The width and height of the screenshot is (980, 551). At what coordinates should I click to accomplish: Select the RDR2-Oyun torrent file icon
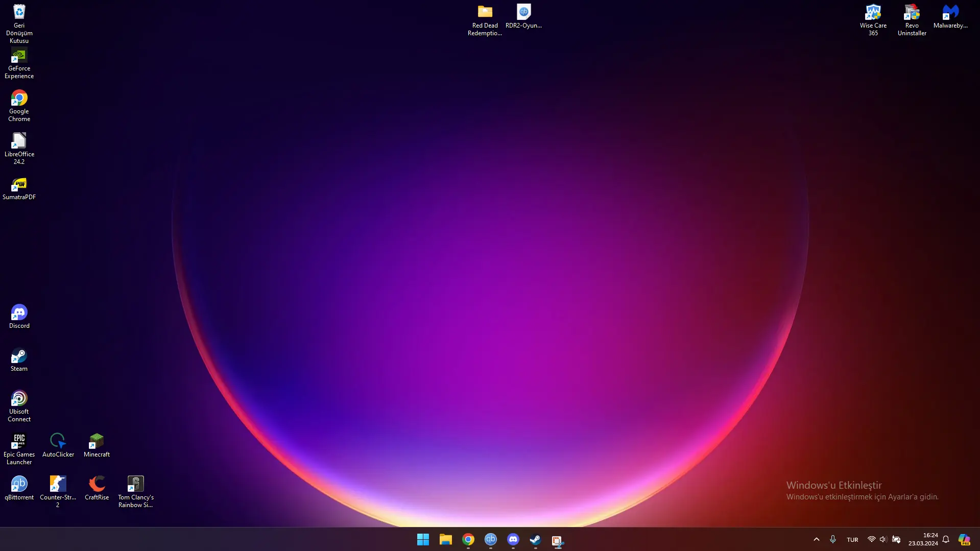tap(523, 16)
